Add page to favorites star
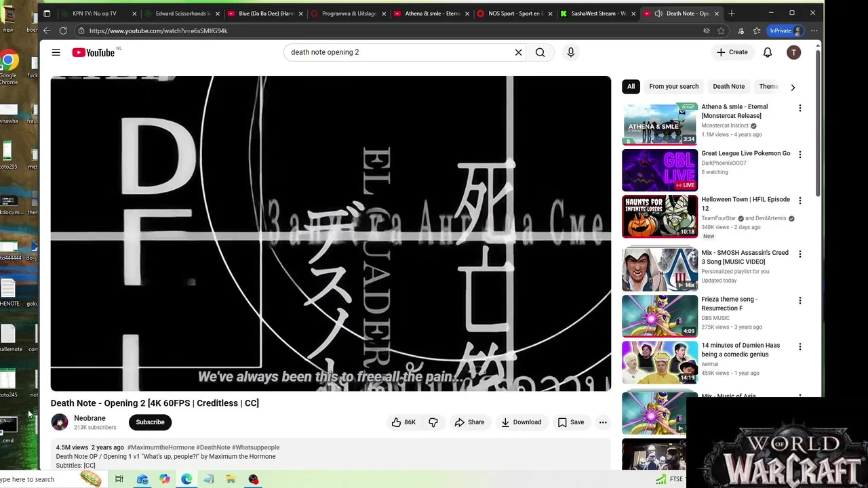868x488 pixels. [721, 30]
